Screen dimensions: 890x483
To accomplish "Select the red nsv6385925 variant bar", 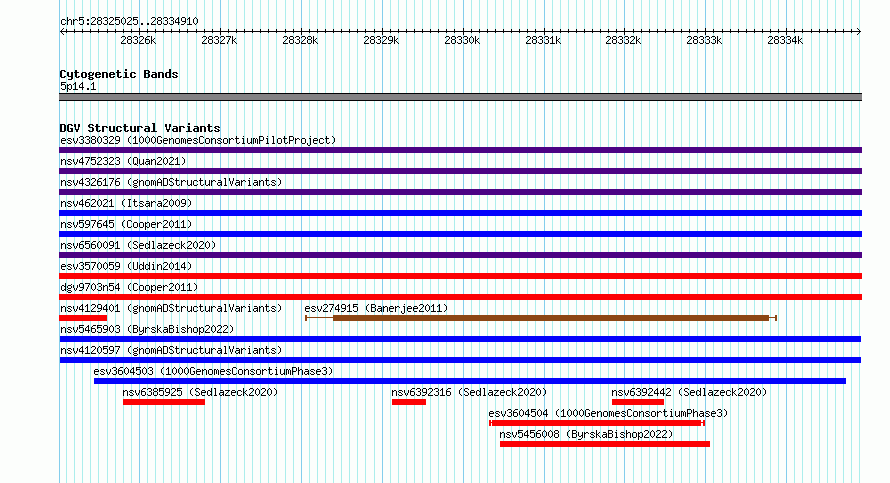I will click(164, 402).
